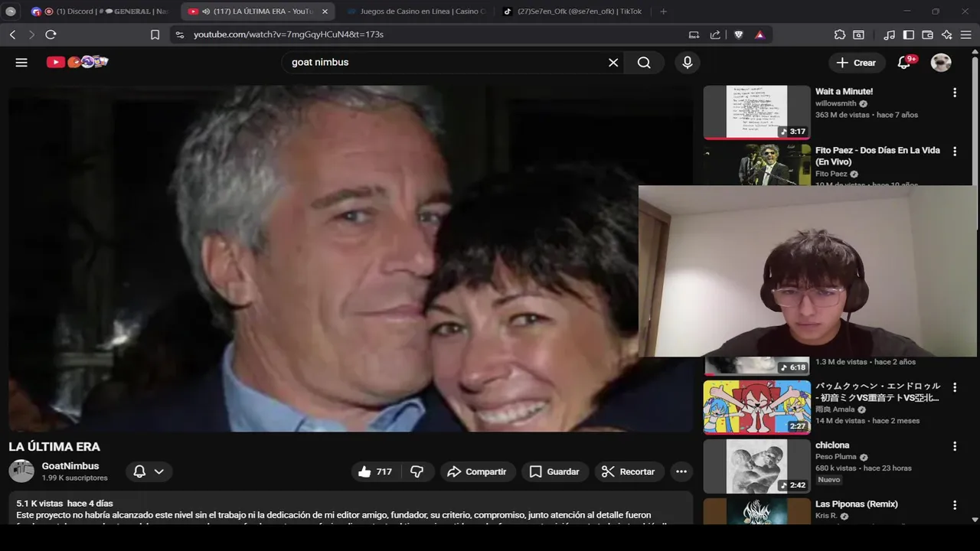Click the Nuevo badge under chiclona
The width and height of the screenshot is (980, 551).
pyautogui.click(x=829, y=480)
